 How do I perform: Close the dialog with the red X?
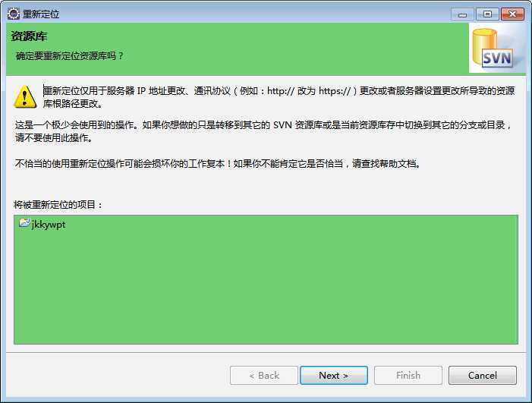pos(512,14)
